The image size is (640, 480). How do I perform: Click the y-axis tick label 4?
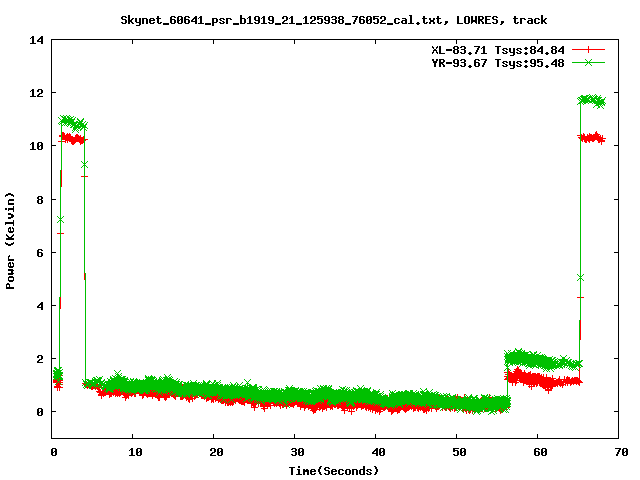(x=40, y=306)
